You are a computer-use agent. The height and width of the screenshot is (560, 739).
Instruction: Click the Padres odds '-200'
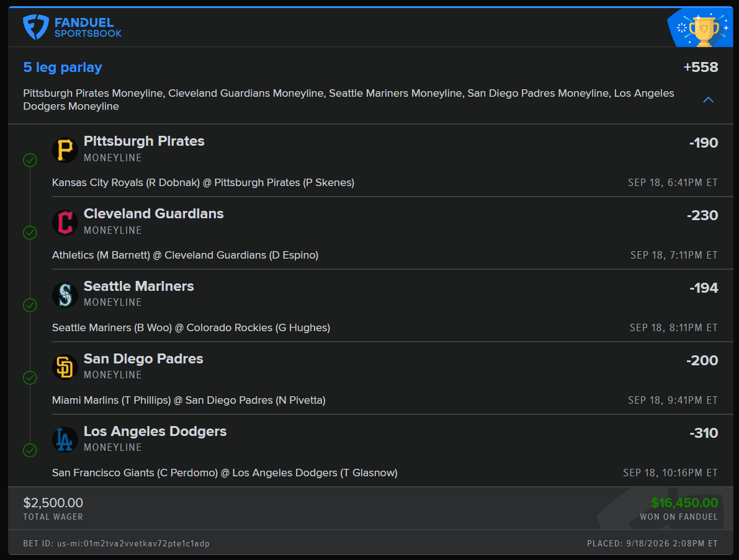tap(702, 360)
